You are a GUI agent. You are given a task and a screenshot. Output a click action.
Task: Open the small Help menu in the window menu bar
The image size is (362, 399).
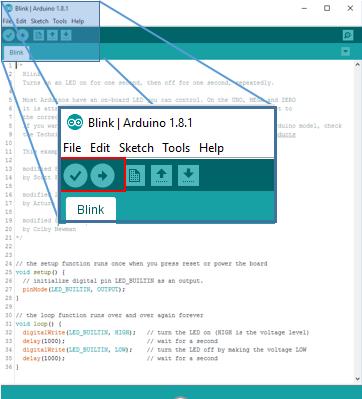click(x=78, y=21)
